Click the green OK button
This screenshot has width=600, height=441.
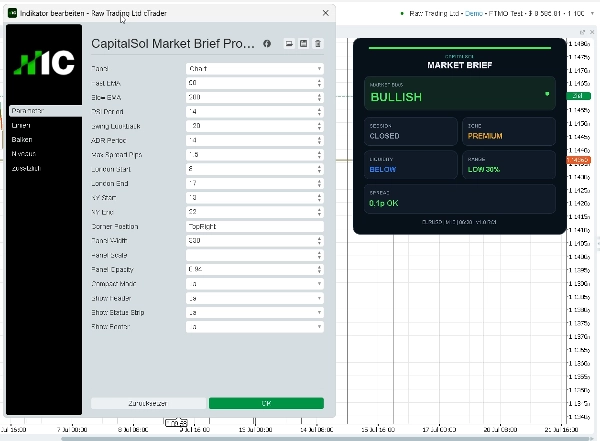click(266, 403)
